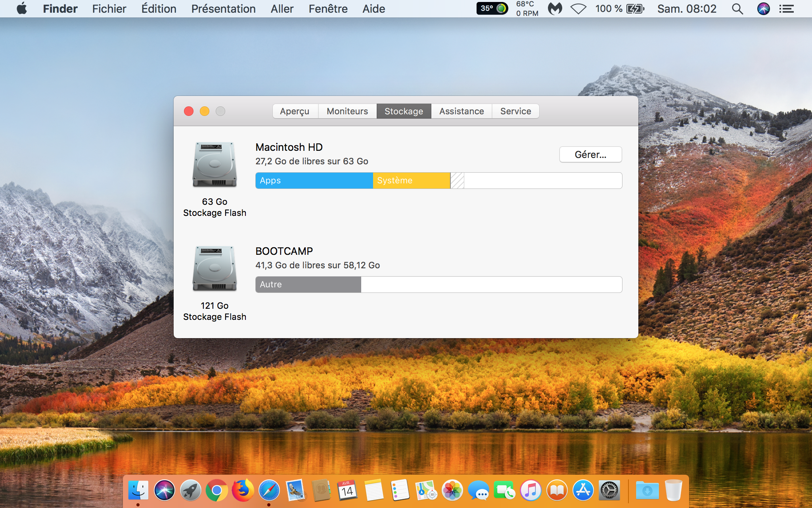Launch Firefox from the Dock

pos(243,491)
